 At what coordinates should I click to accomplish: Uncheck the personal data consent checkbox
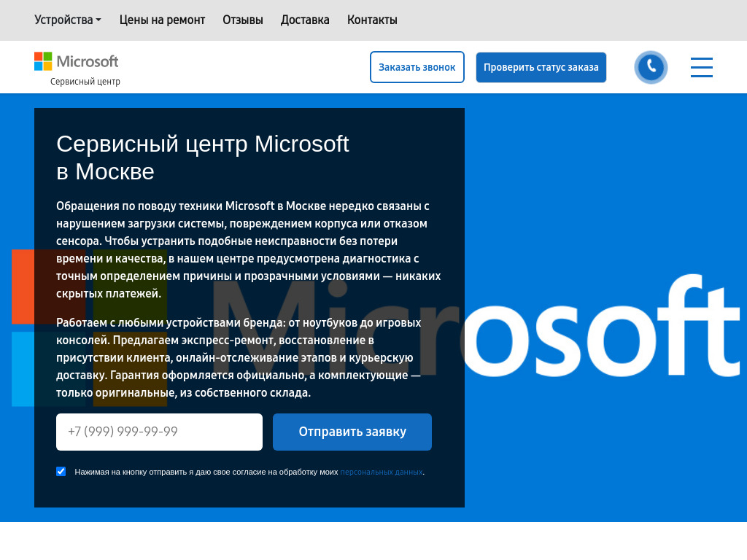coord(61,472)
